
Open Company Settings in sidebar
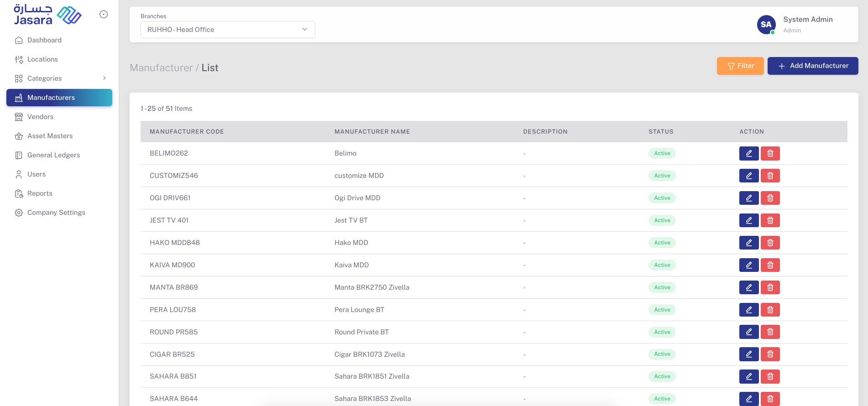(x=56, y=213)
